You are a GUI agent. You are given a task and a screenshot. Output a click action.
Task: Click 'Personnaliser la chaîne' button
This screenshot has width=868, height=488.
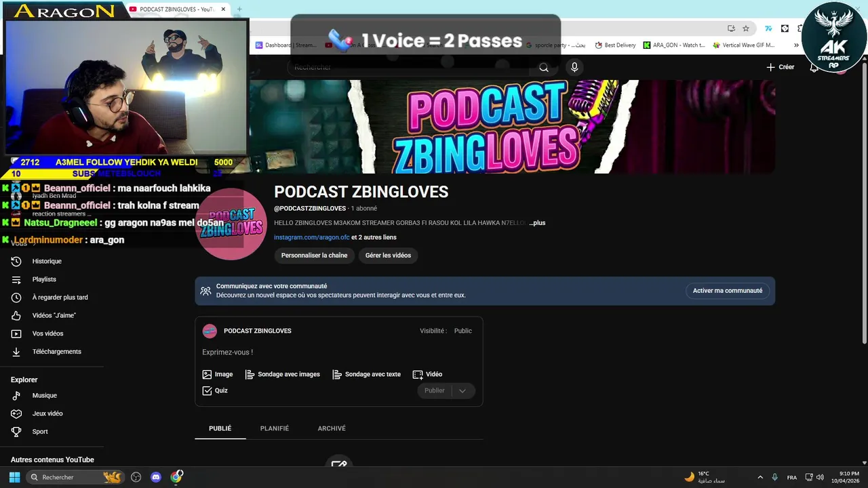pos(314,256)
